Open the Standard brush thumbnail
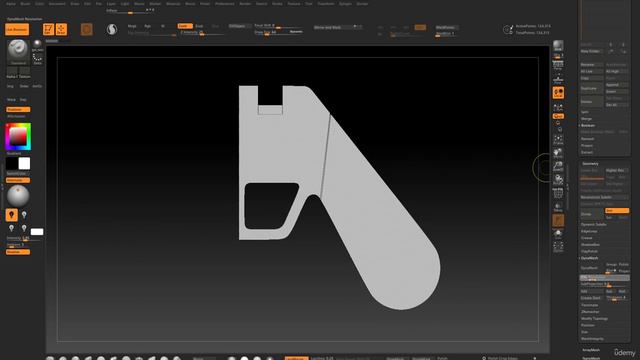 18,52
